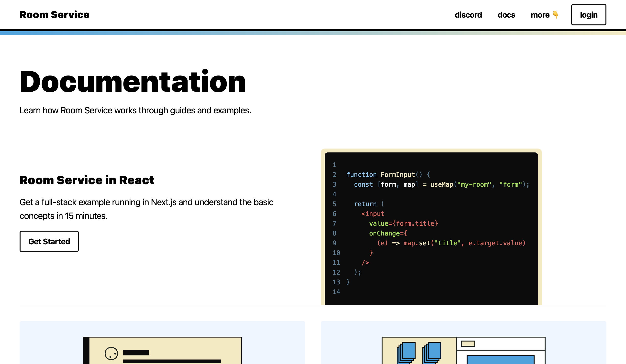
Task: Click the pointing-down hand emoji
Action: pos(556,15)
